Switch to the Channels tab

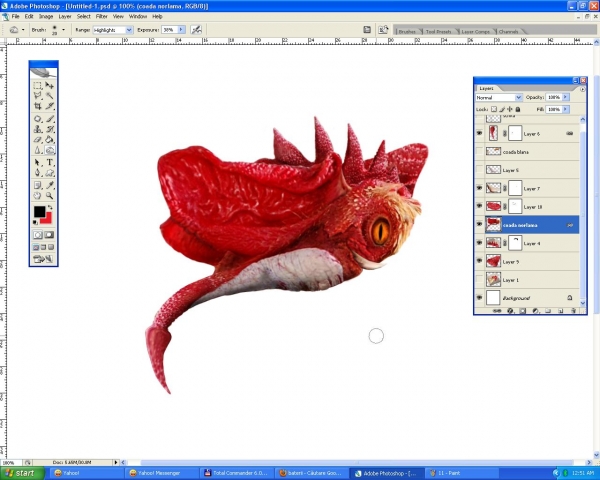click(x=508, y=31)
